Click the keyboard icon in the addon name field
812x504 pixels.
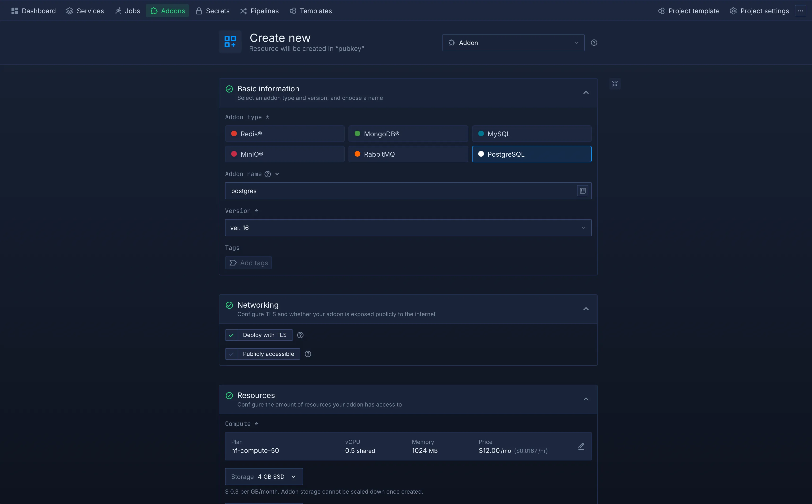click(x=582, y=191)
